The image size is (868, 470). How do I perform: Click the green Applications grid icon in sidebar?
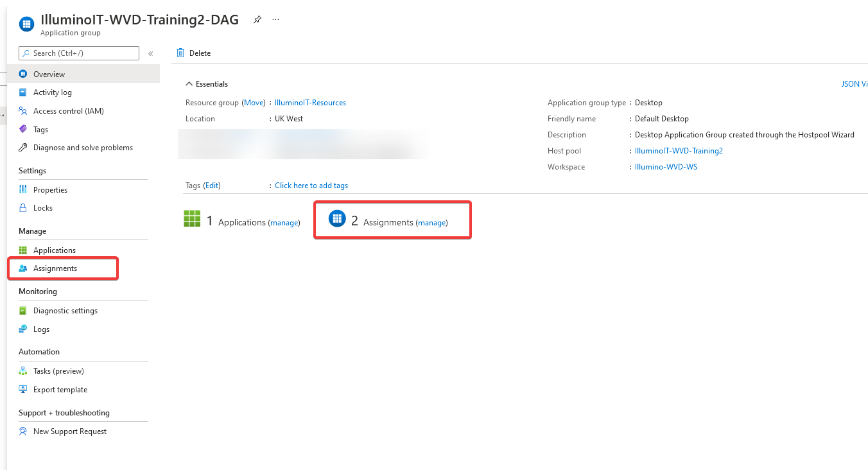coord(23,250)
